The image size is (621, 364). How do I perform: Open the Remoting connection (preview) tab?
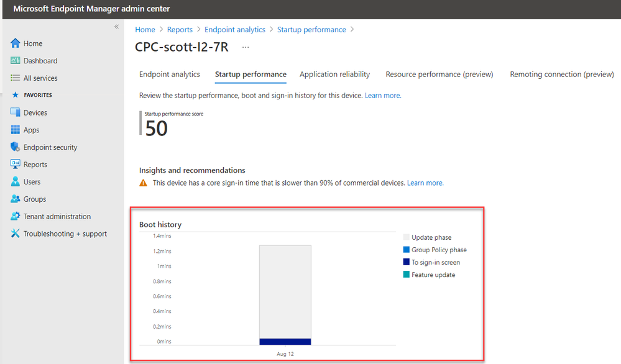561,75
